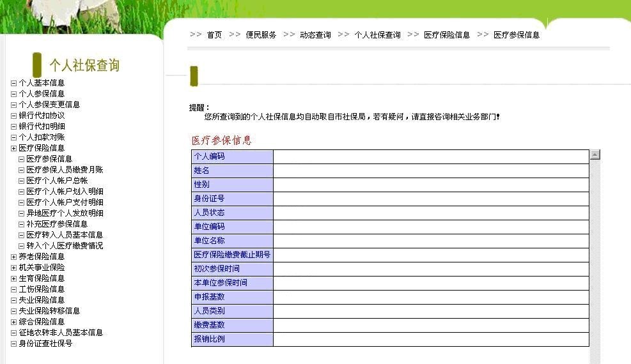The image size is (631, 364).
Task: Click the box icon beside 征地农转非人员基本信息
Action: 13,333
